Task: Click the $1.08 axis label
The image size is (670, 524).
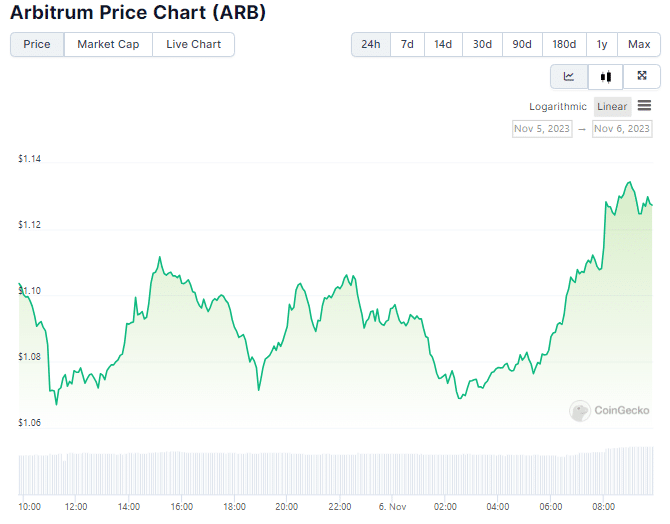Action: pos(29,357)
